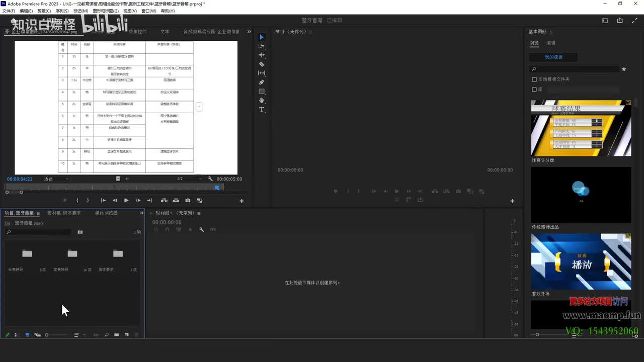Select the Type tool
The height and width of the screenshot is (362, 644).
[x=262, y=109]
